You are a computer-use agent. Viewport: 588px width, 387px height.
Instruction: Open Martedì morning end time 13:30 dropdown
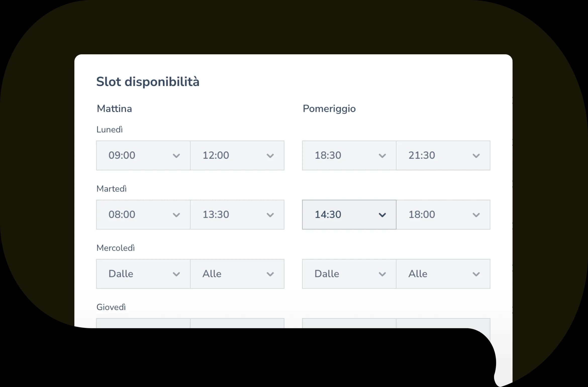coord(237,215)
